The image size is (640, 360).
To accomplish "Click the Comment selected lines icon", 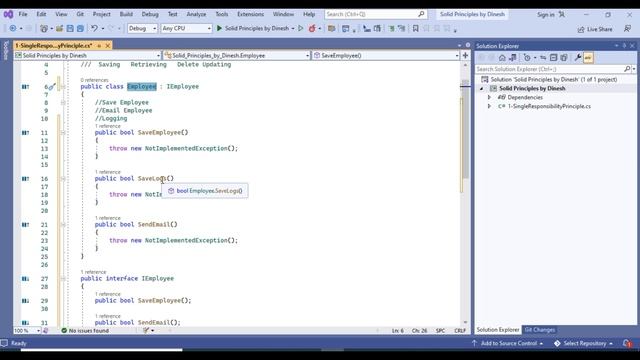I will point(391,29).
